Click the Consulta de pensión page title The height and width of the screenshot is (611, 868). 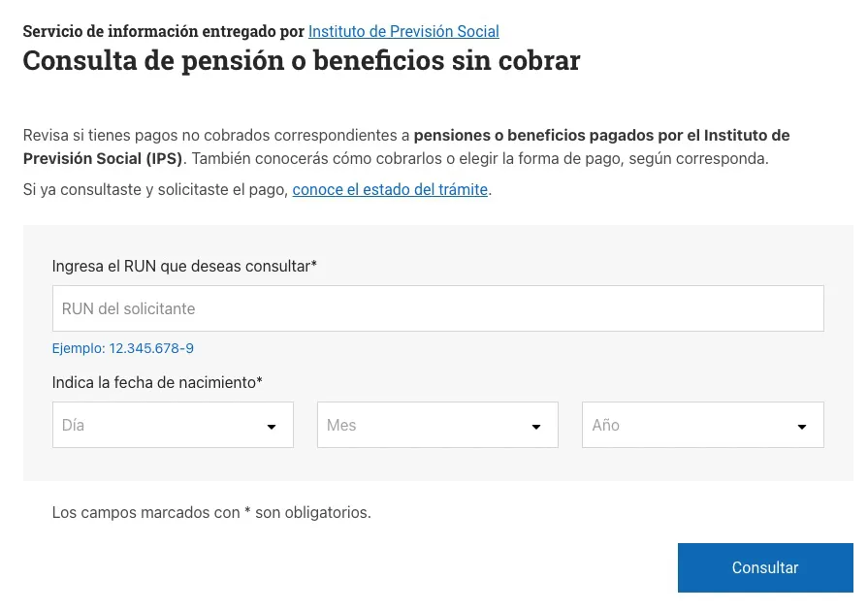click(x=302, y=60)
